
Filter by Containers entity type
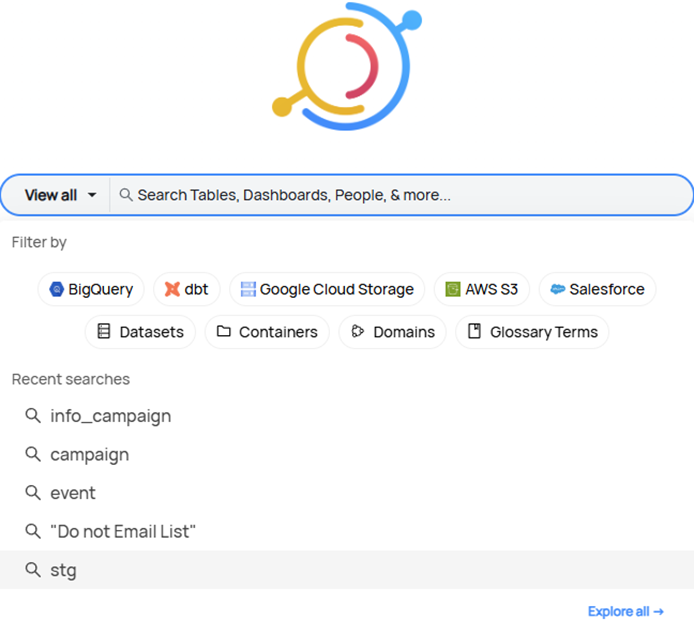267,332
